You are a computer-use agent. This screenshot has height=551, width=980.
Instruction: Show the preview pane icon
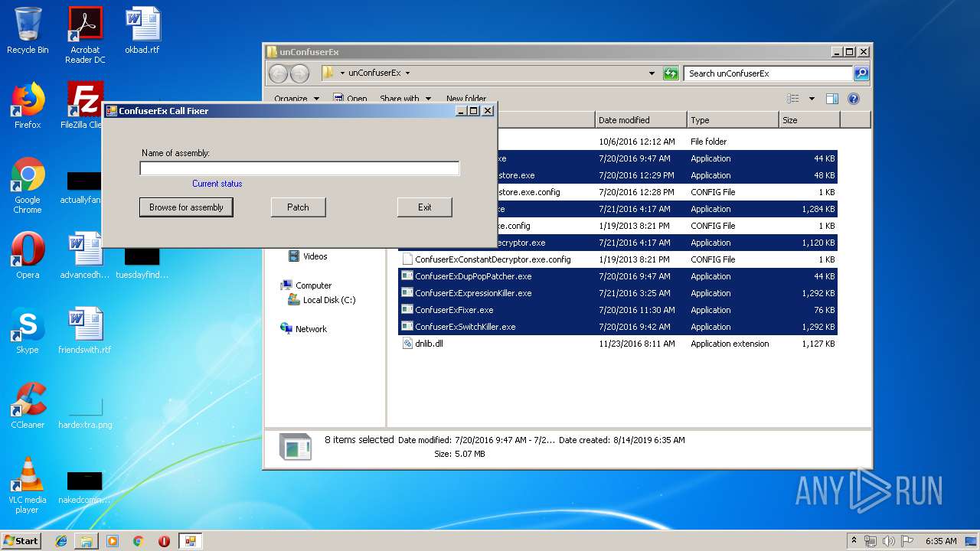[832, 99]
